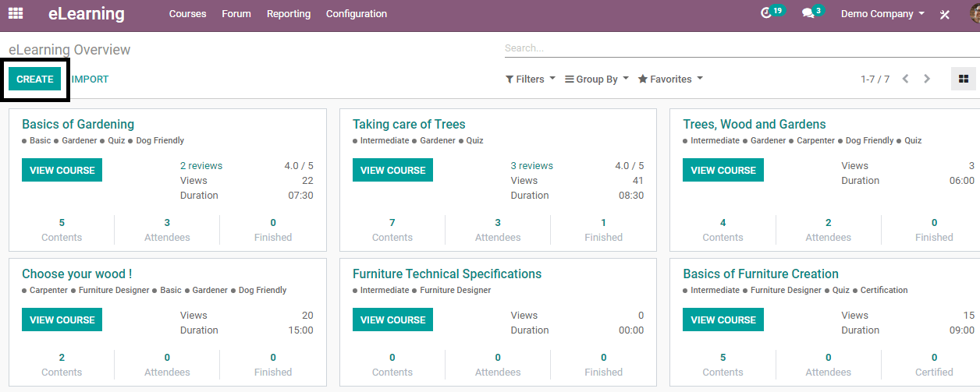
Task: Open 2 reviews link on Basics of Gardening
Action: tap(201, 165)
